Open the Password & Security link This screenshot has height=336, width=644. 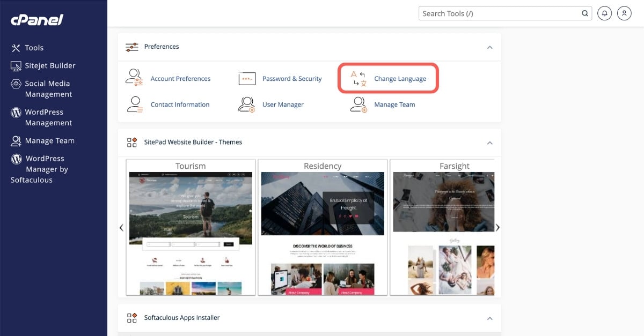click(x=292, y=79)
